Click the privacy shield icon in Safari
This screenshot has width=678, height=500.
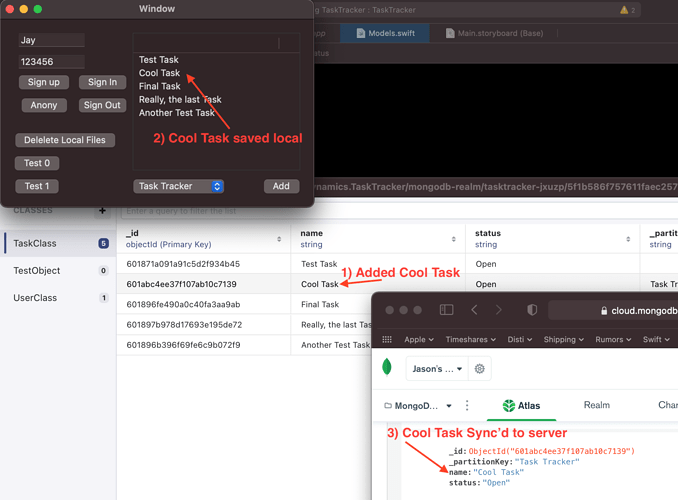[x=533, y=310]
